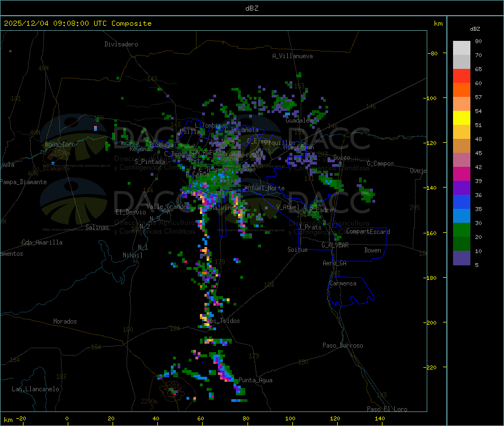Click the '2200m' elevation label
The height and width of the screenshot is (426, 504).
point(149,401)
